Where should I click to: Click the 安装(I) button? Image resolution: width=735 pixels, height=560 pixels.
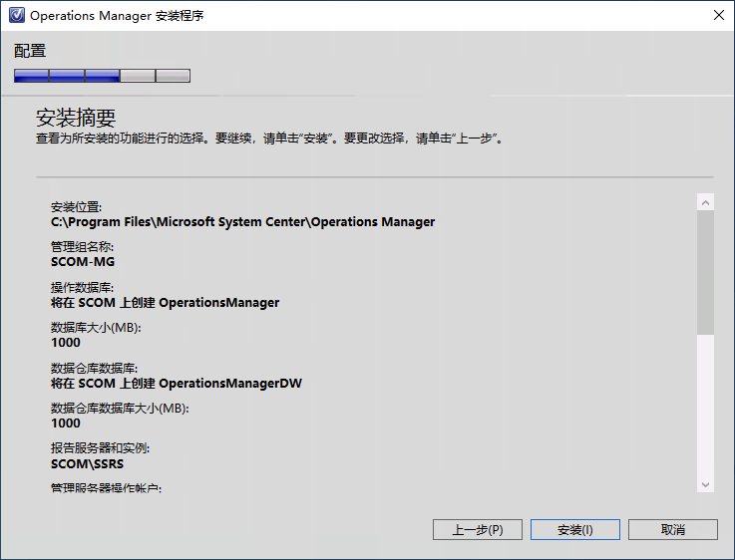(575, 529)
